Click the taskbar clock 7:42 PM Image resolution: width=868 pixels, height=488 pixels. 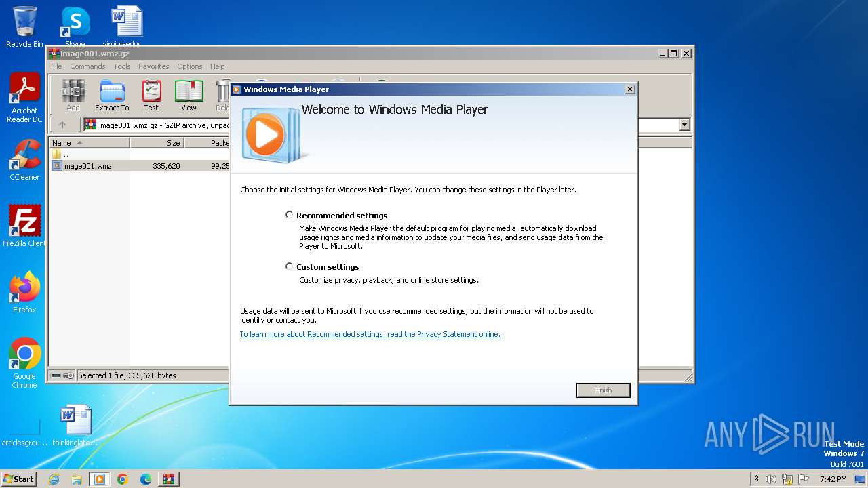[833, 479]
